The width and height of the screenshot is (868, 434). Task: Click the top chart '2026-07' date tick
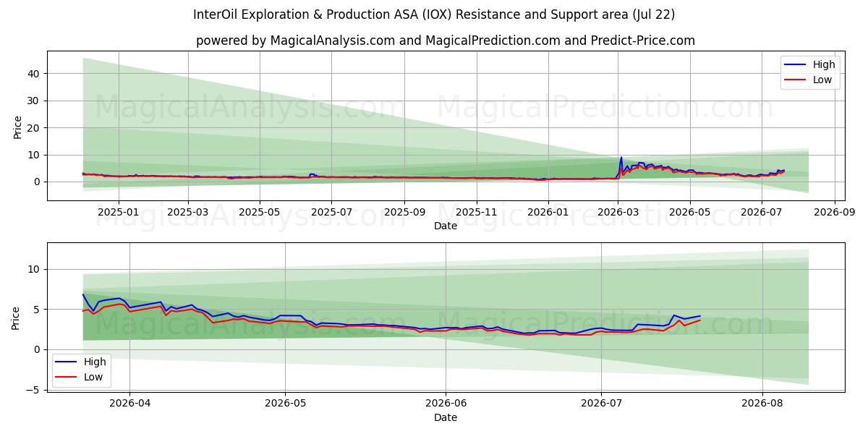[x=761, y=213]
